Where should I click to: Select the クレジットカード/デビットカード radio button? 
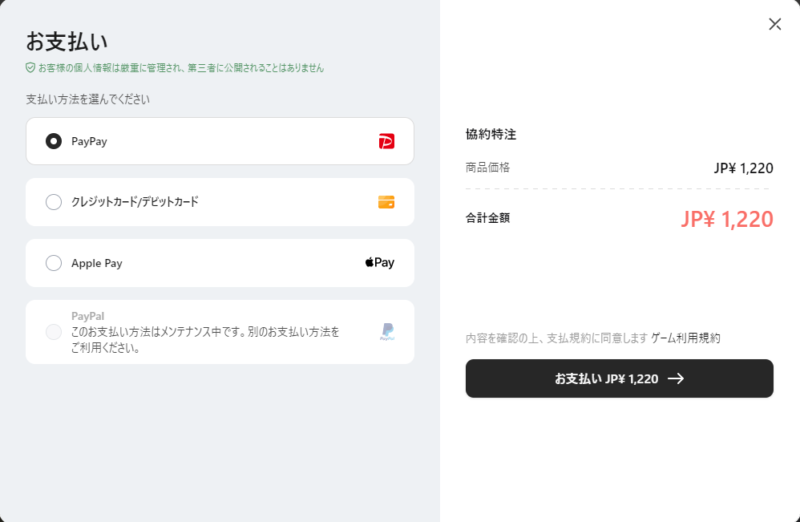click(54, 202)
